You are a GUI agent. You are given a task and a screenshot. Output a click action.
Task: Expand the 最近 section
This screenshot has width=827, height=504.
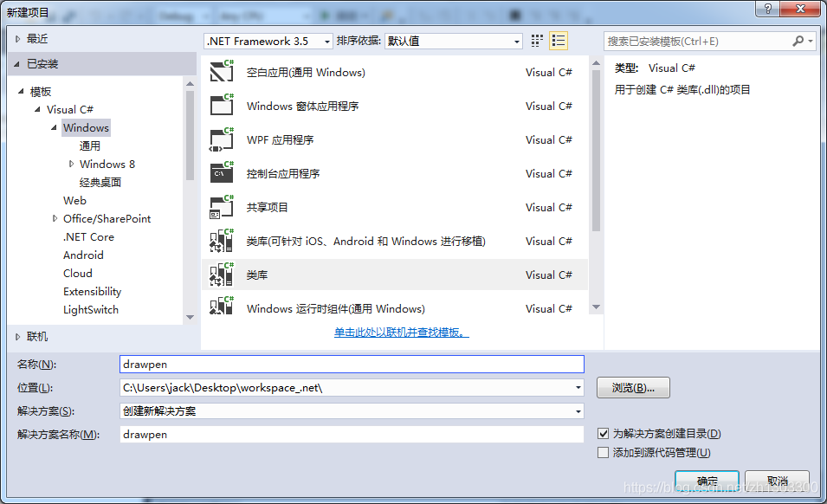[x=17, y=38]
